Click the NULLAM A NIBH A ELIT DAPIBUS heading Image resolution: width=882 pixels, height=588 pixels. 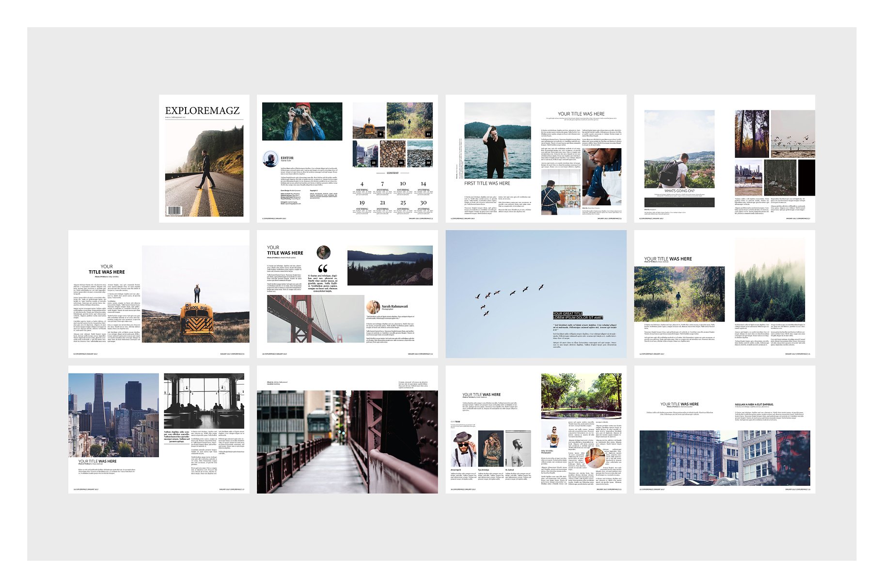click(x=754, y=404)
